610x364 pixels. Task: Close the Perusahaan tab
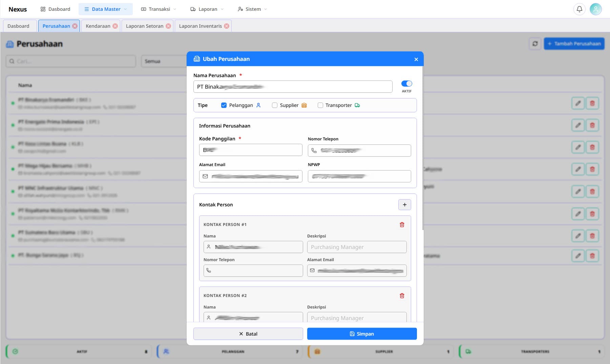(75, 26)
